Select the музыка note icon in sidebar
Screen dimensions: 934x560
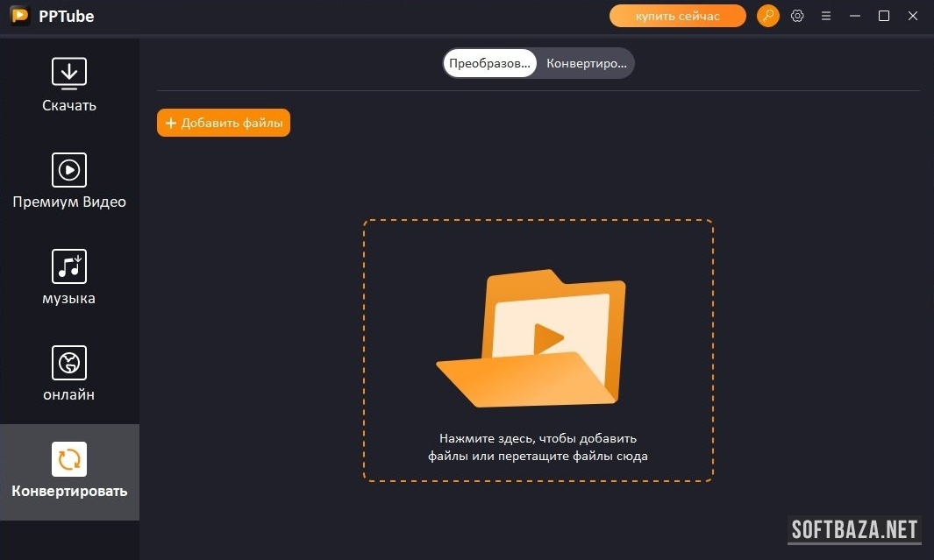[x=69, y=266]
